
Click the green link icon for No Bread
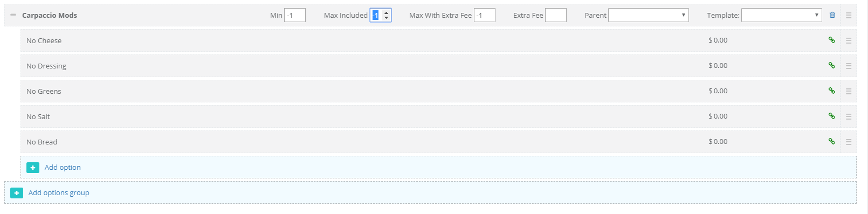[832, 141]
